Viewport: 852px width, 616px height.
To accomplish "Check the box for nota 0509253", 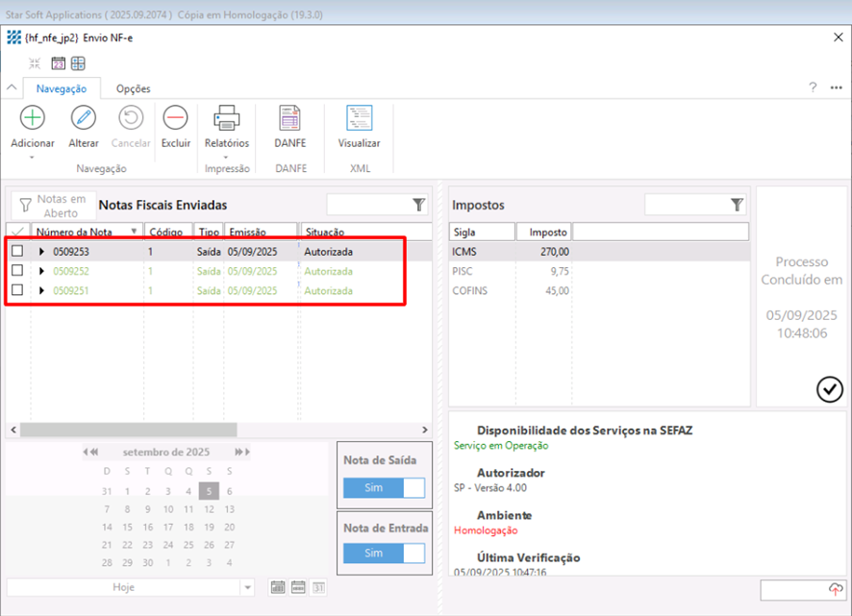I will pyautogui.click(x=17, y=252).
